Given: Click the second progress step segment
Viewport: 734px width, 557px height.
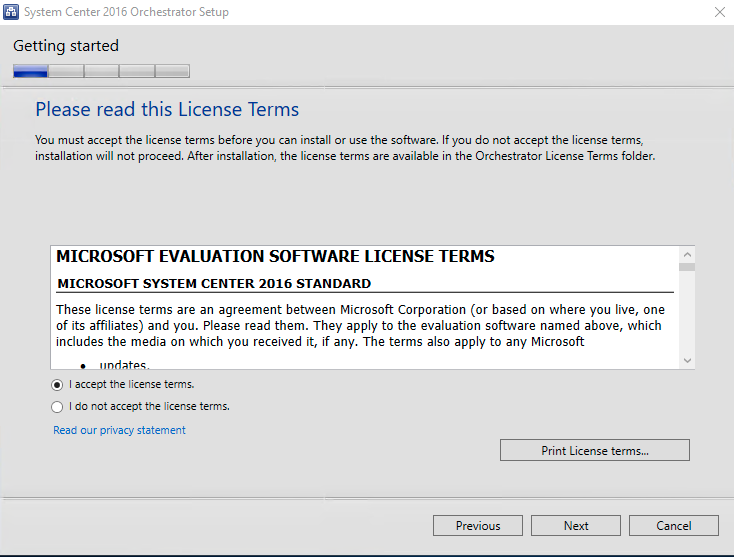Looking at the screenshot, I should click(x=66, y=71).
